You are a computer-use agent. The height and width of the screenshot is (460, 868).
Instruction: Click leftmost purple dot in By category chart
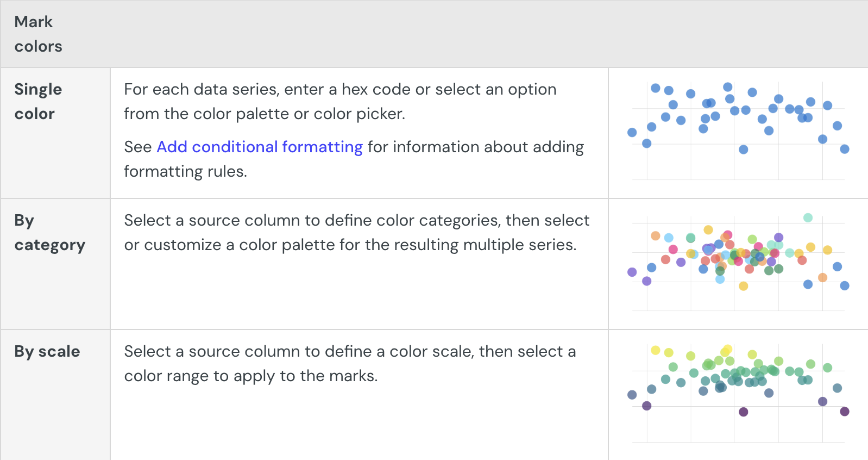632,272
